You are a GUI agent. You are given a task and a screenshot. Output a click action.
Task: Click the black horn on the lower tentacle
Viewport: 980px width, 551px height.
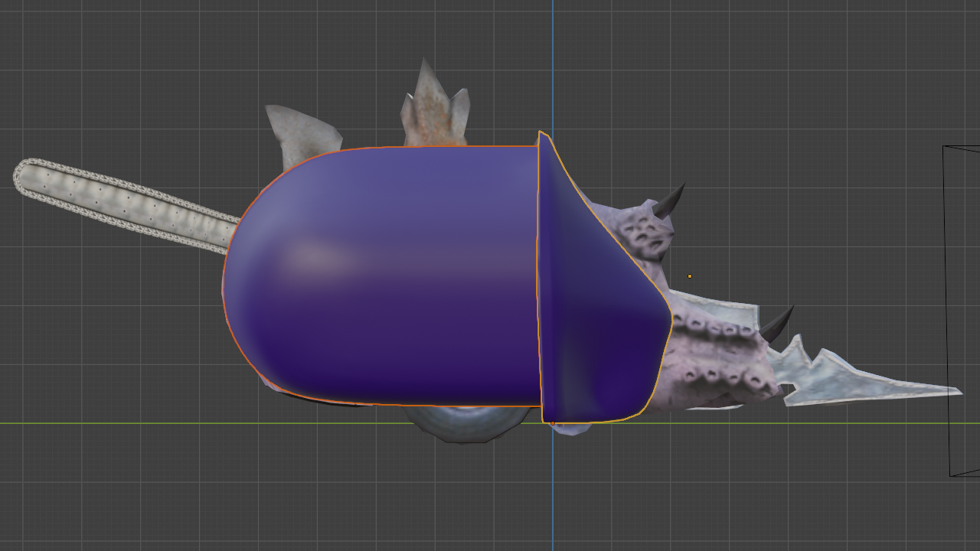coord(776,323)
